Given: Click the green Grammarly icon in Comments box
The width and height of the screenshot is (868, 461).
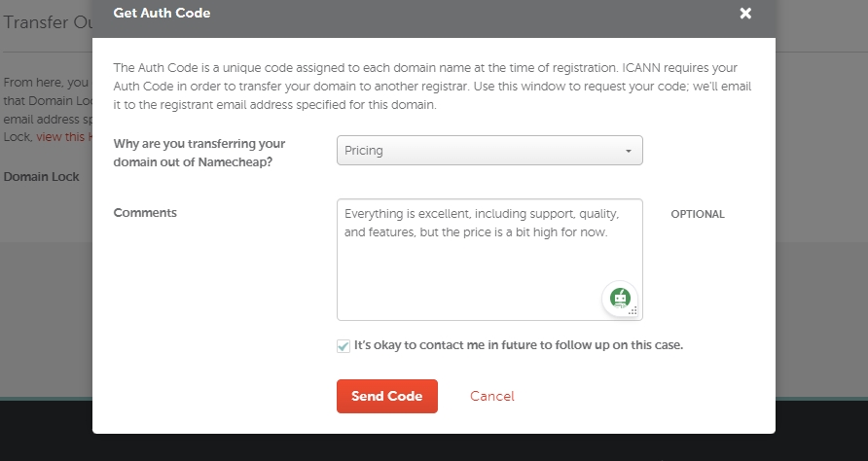Looking at the screenshot, I should 619,298.
